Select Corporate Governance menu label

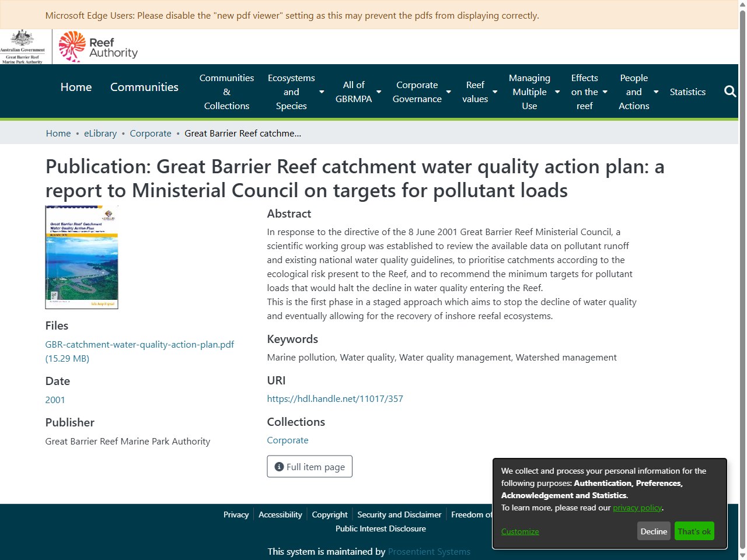pyautogui.click(x=417, y=92)
